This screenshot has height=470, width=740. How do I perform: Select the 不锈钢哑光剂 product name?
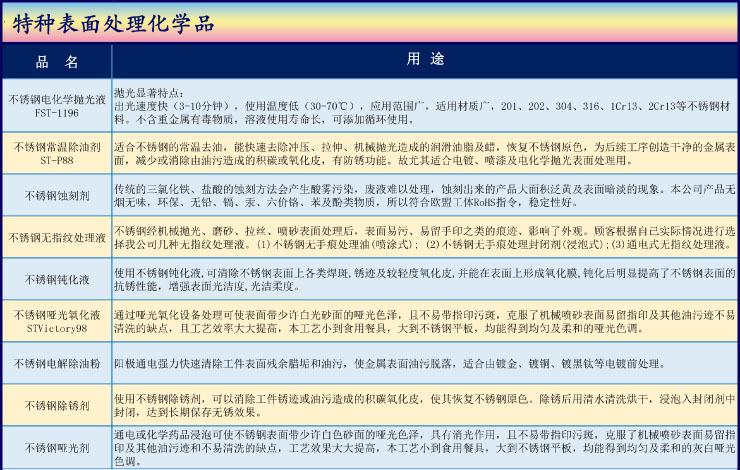pos(56,448)
